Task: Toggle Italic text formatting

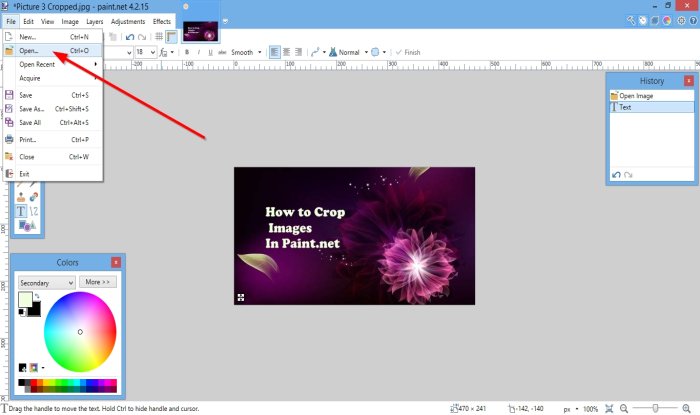Action: pyautogui.click(x=199, y=52)
